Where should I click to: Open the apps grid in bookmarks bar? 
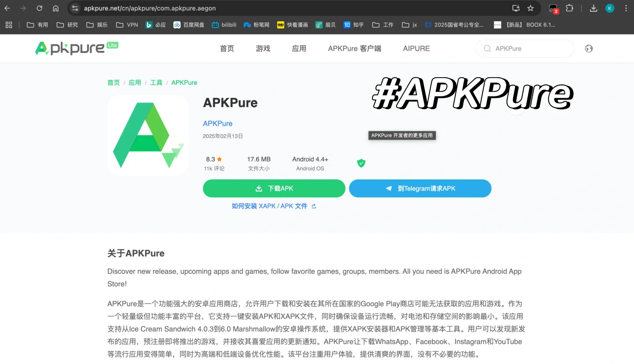(9, 25)
